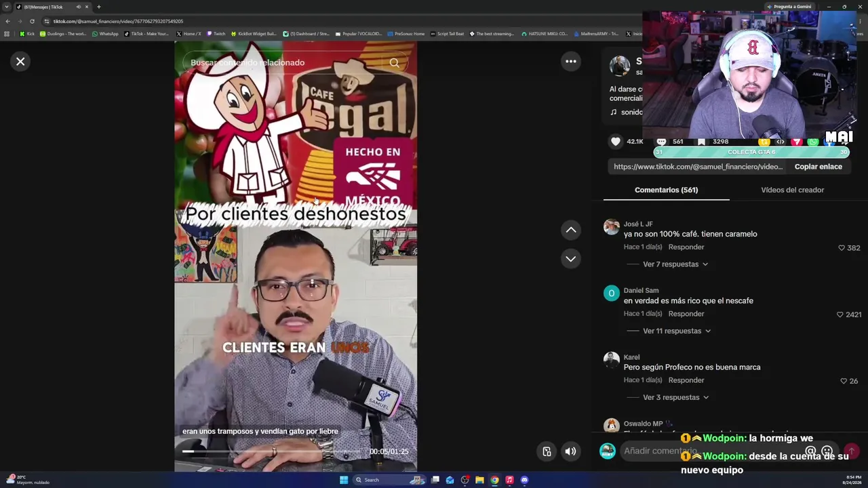
Task: Expand 'Ver 11 respuestas'
Action: point(677,331)
